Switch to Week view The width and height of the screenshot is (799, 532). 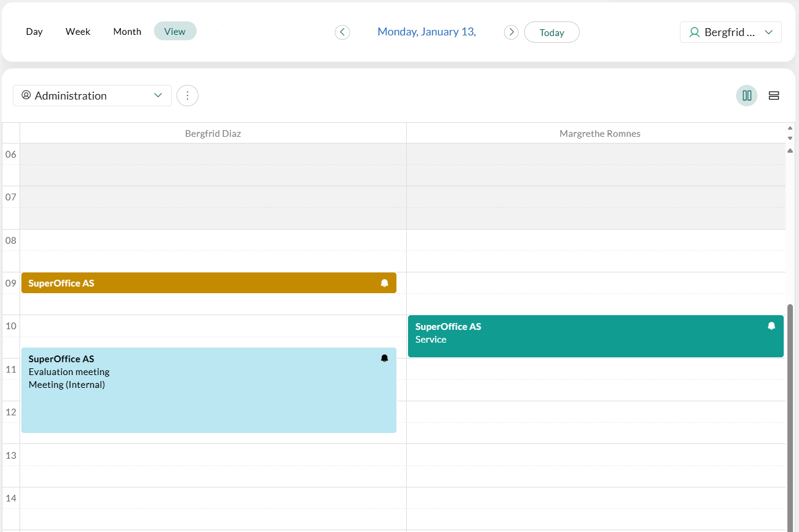click(78, 32)
